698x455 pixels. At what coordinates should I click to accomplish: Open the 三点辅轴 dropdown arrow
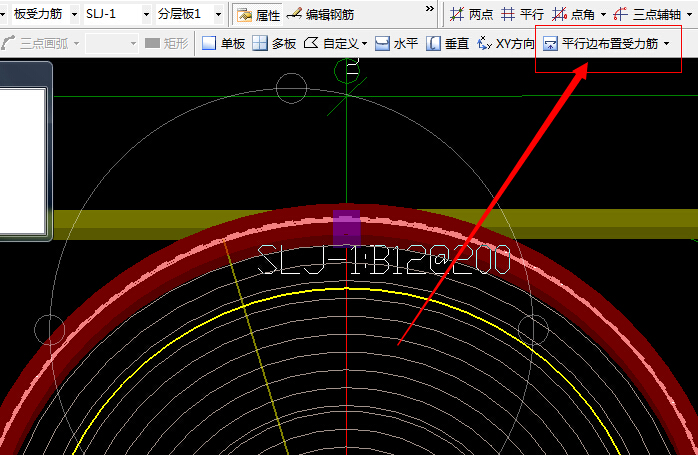tap(690, 15)
